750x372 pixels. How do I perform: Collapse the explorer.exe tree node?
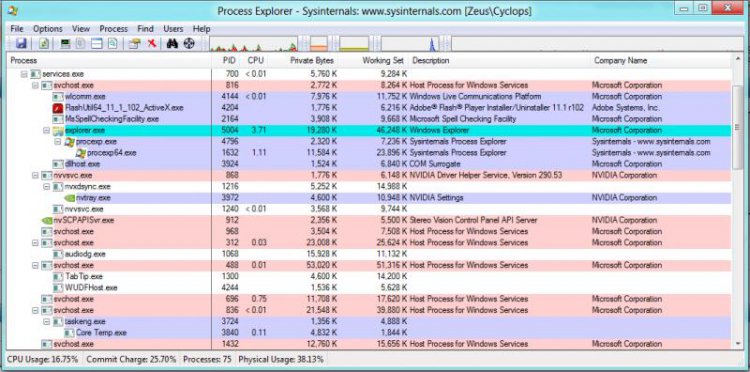coord(47,130)
